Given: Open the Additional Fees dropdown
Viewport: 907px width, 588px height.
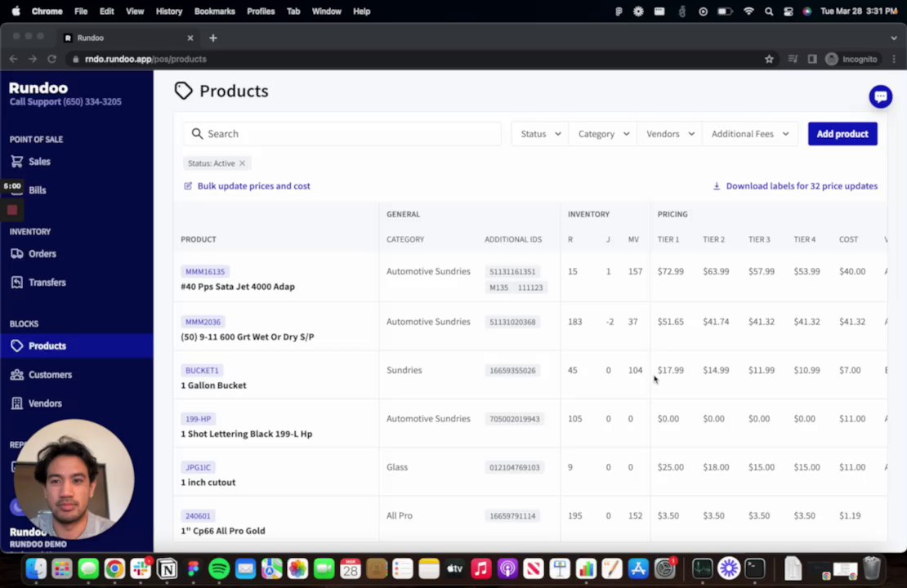Looking at the screenshot, I should [x=749, y=134].
